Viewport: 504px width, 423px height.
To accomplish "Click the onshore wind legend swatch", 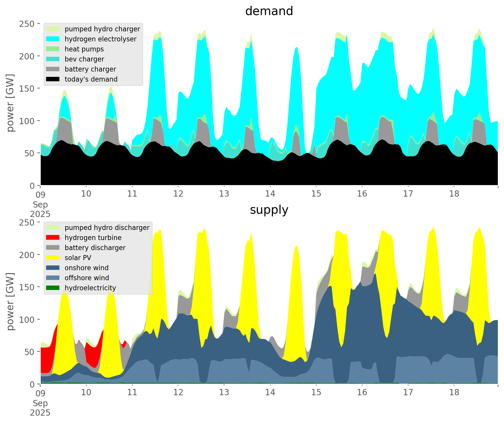I will 53,268.
